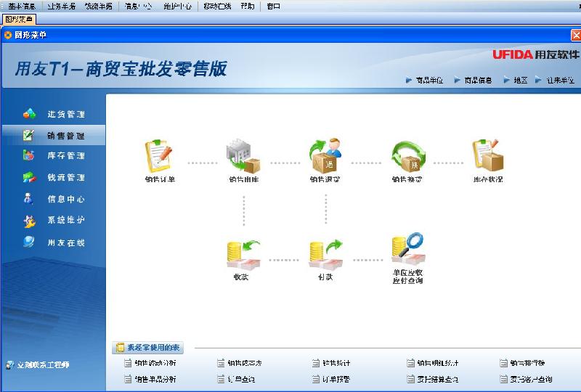Open the 信息中心 menu in menu bar

[x=138, y=7]
